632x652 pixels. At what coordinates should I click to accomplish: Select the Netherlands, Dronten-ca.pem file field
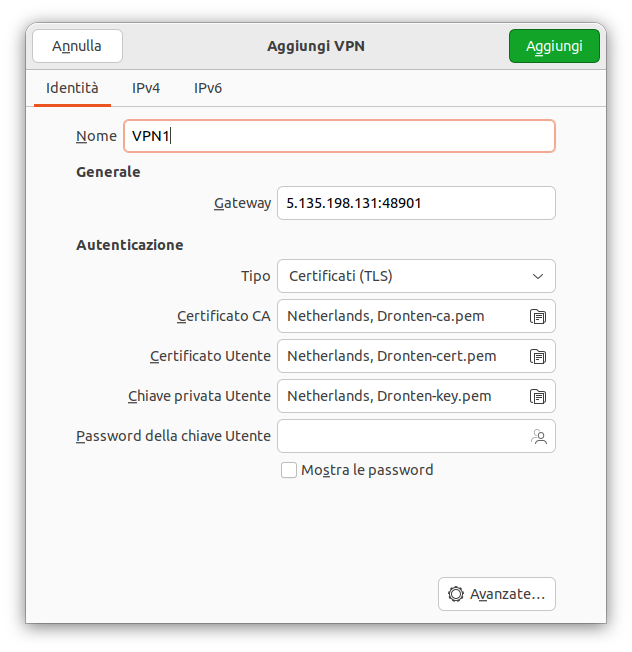(416, 316)
